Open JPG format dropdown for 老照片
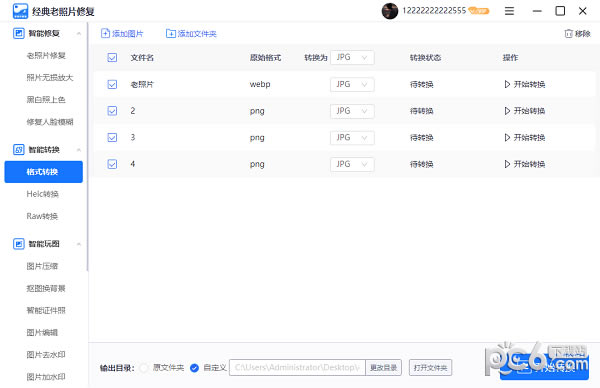 (x=352, y=85)
